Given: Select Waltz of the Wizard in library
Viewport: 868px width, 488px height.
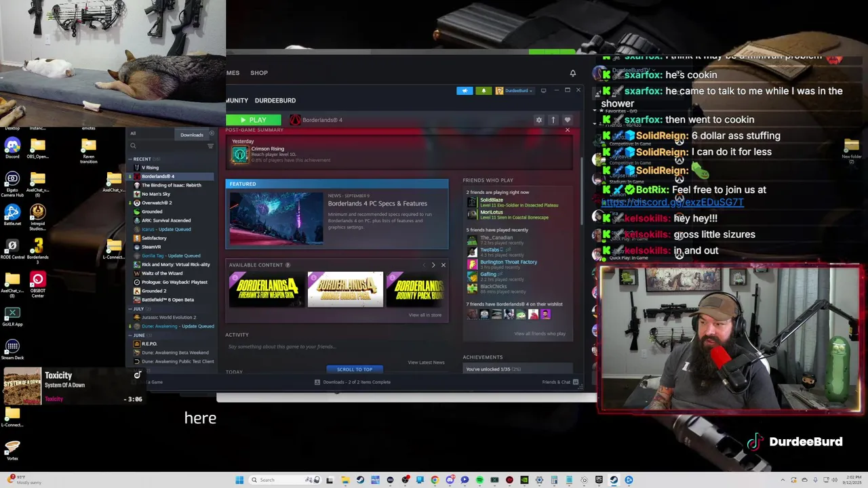Looking at the screenshot, I should click(162, 273).
